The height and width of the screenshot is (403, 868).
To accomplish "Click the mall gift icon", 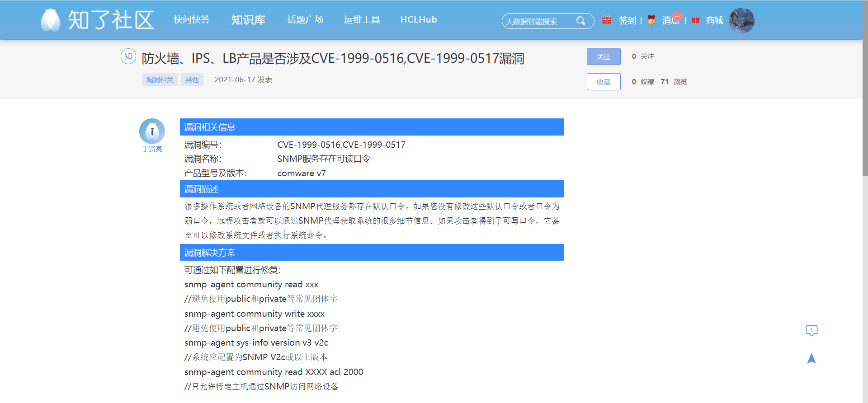I will (x=695, y=20).
